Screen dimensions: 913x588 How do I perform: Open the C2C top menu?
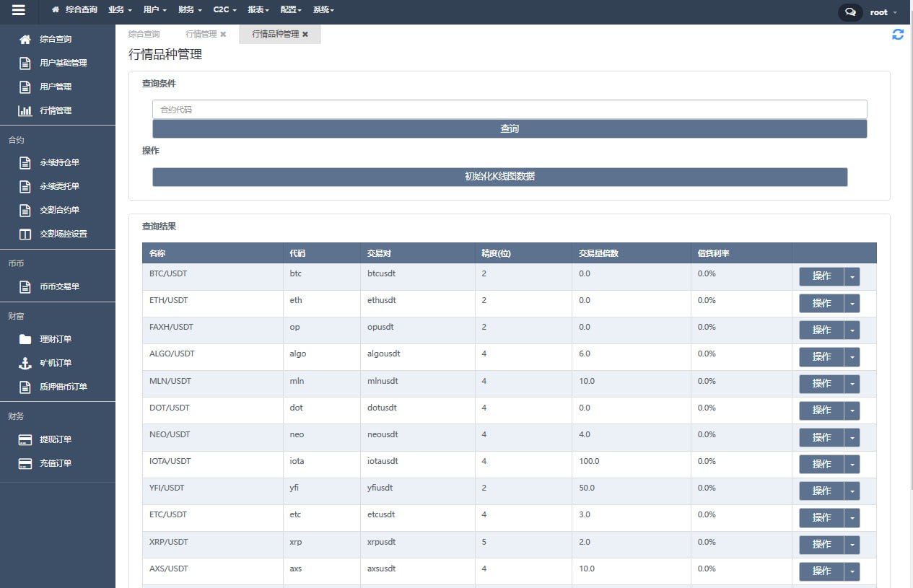coord(223,10)
